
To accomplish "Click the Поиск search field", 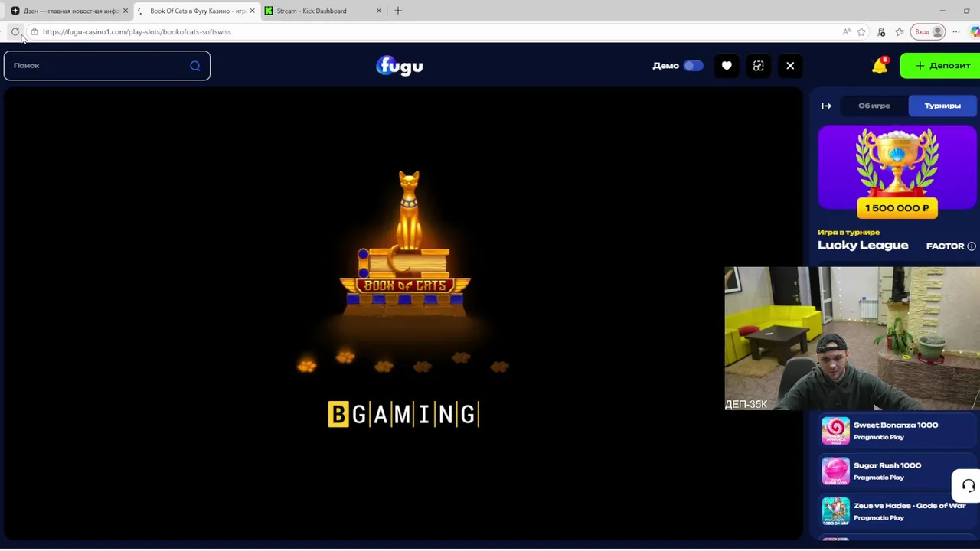I will 106,65.
